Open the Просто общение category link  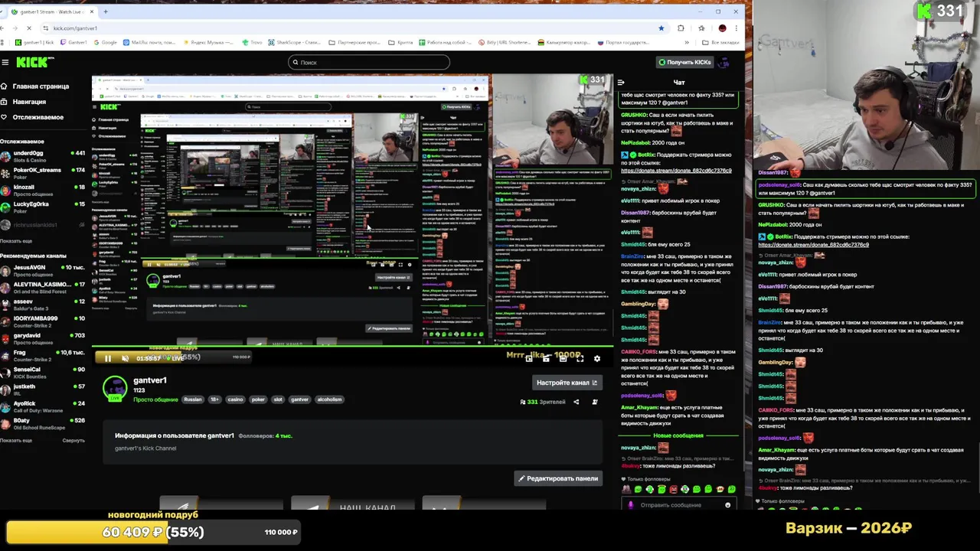click(x=155, y=399)
